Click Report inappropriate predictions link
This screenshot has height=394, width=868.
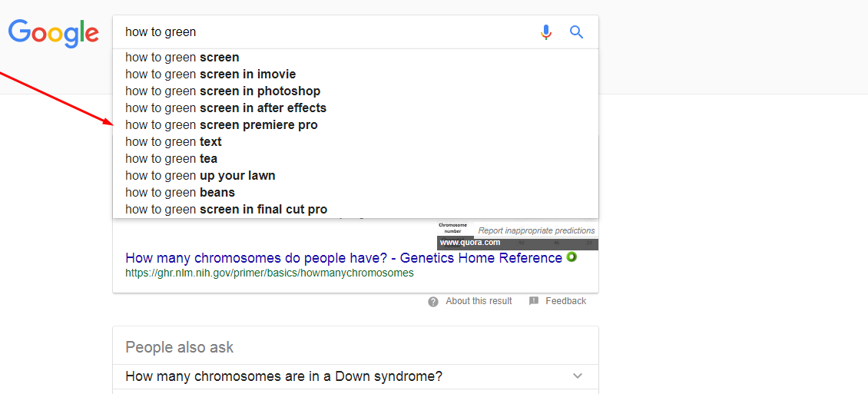coord(536,230)
